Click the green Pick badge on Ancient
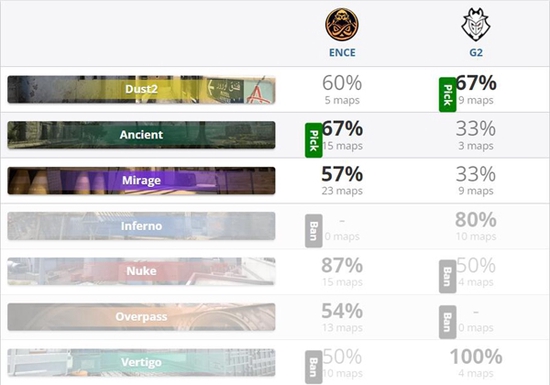 click(x=314, y=140)
